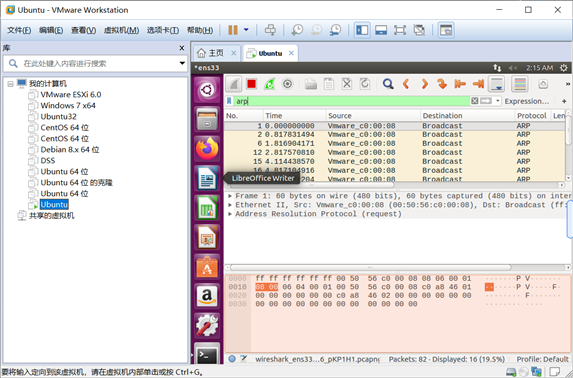Screen dimensions: 573x378
Task: Take a VM snapshot clock icon
Action: [297, 30]
